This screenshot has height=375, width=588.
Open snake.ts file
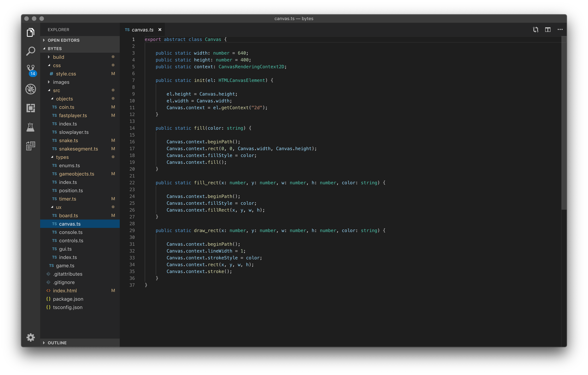80,140
